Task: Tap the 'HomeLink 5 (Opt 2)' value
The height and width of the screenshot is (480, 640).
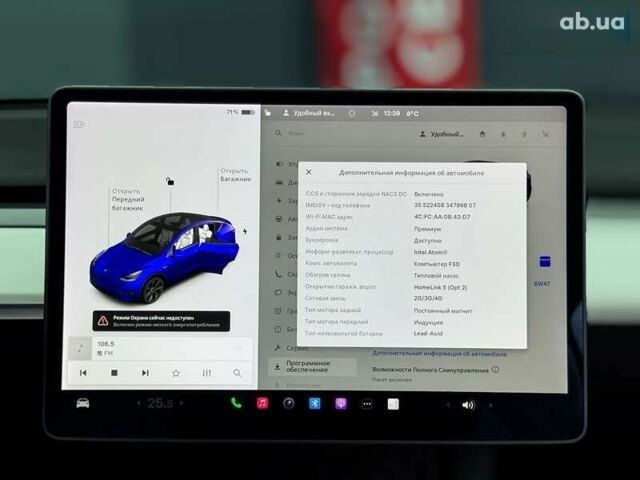Action: [440, 287]
